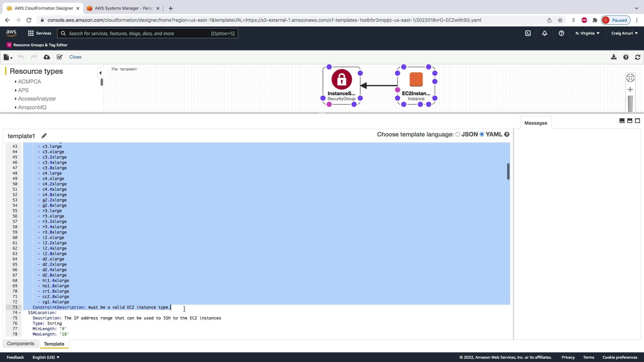Open the N. Virginia region dropdown
The image size is (644, 362).
(x=587, y=33)
